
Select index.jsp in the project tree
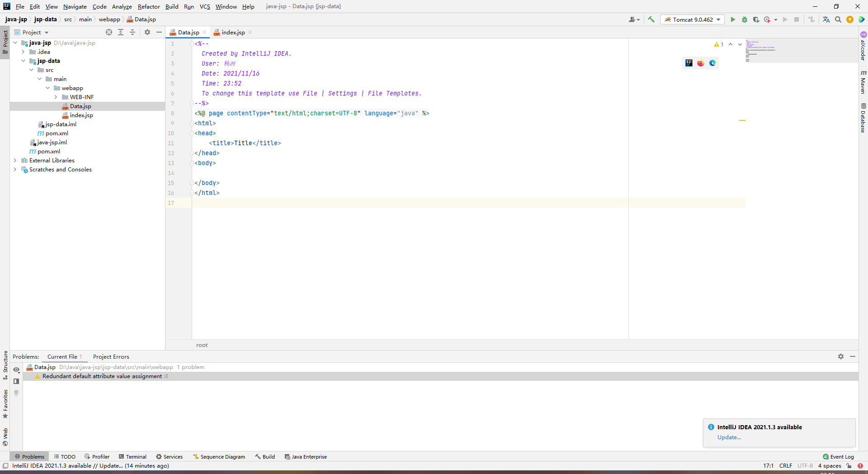coord(81,115)
